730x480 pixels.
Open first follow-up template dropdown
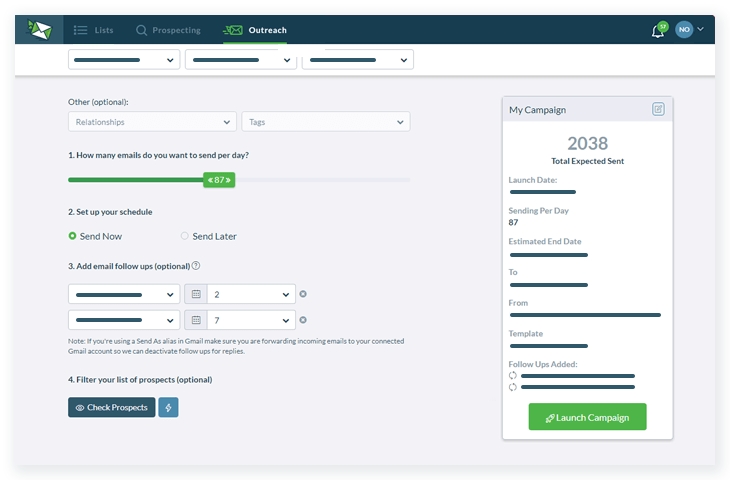tap(124, 294)
